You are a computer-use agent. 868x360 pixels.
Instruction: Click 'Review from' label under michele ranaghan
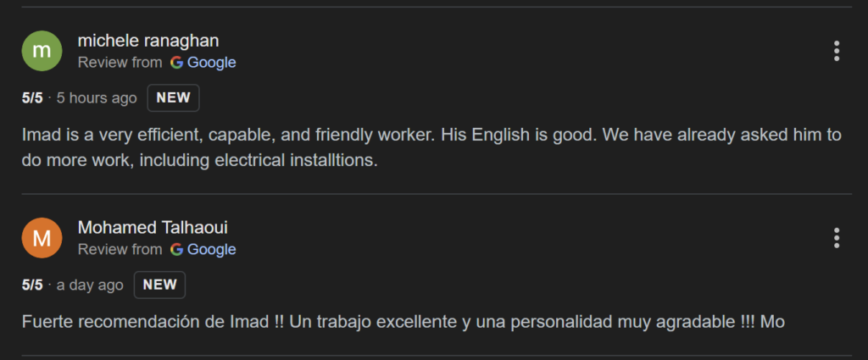[x=120, y=63]
